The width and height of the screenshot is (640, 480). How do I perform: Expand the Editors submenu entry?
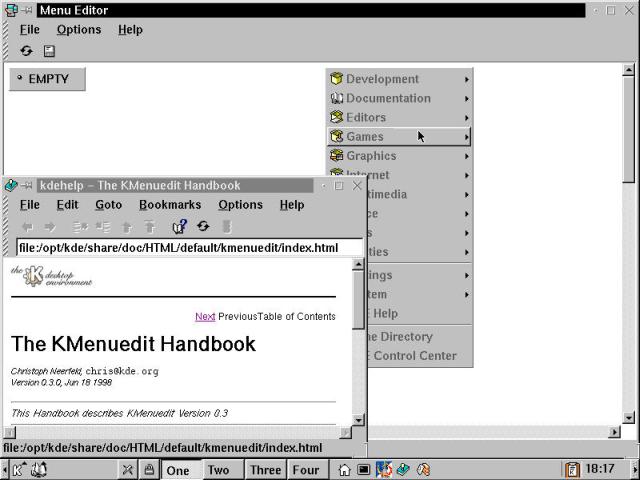click(x=399, y=118)
